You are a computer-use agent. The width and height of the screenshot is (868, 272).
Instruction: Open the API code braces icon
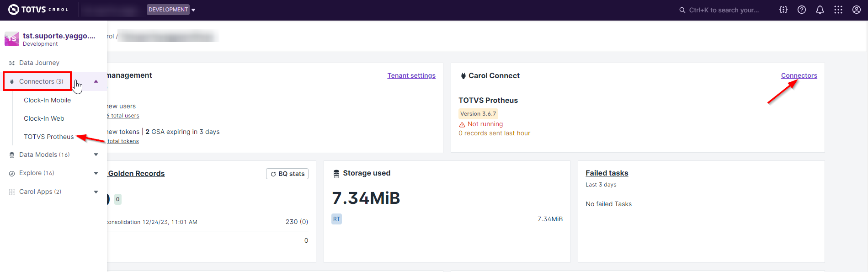tap(783, 10)
